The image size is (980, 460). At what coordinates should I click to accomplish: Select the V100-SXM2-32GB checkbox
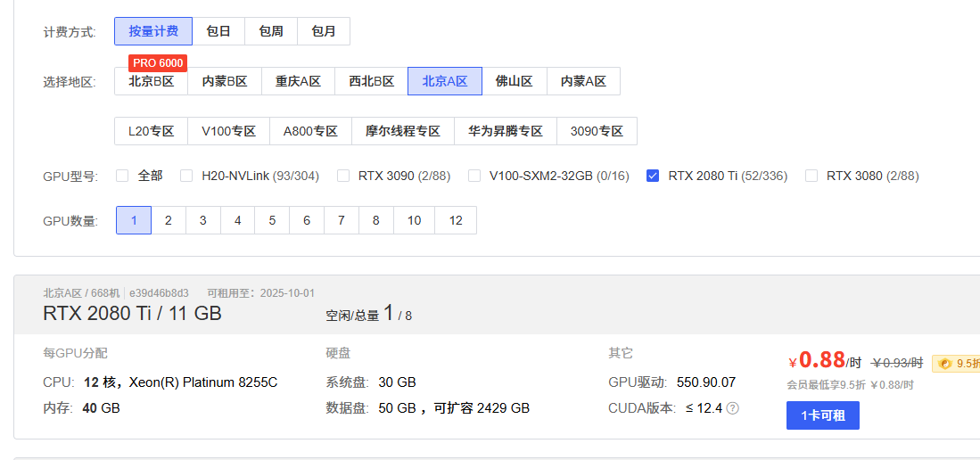(474, 176)
